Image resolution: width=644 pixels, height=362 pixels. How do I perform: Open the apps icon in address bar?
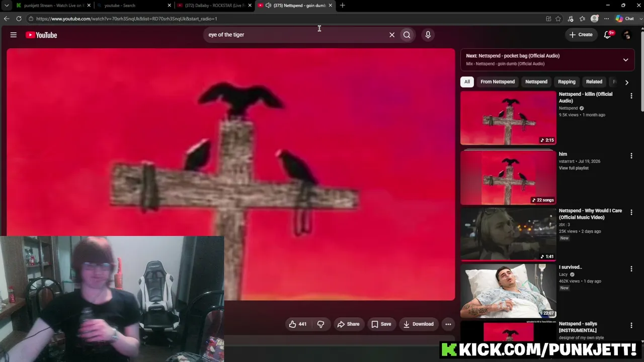[x=548, y=19]
